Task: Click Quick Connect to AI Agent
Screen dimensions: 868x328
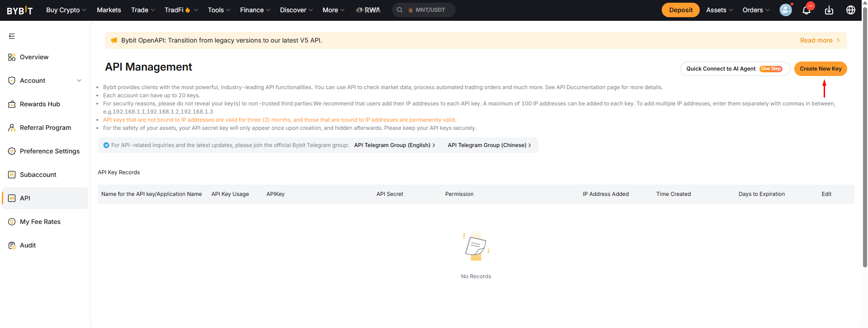Action: [735, 69]
